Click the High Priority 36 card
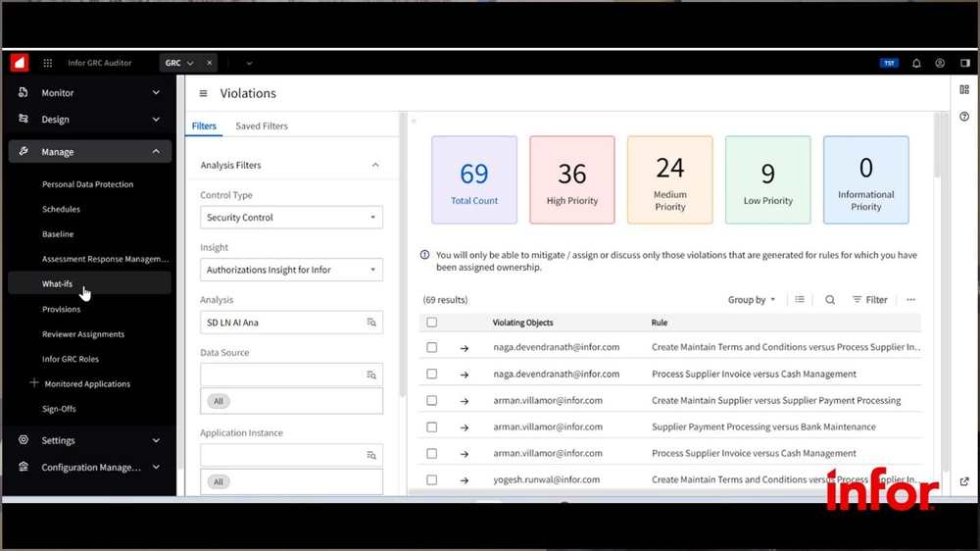The width and height of the screenshot is (980, 551). 572,180
